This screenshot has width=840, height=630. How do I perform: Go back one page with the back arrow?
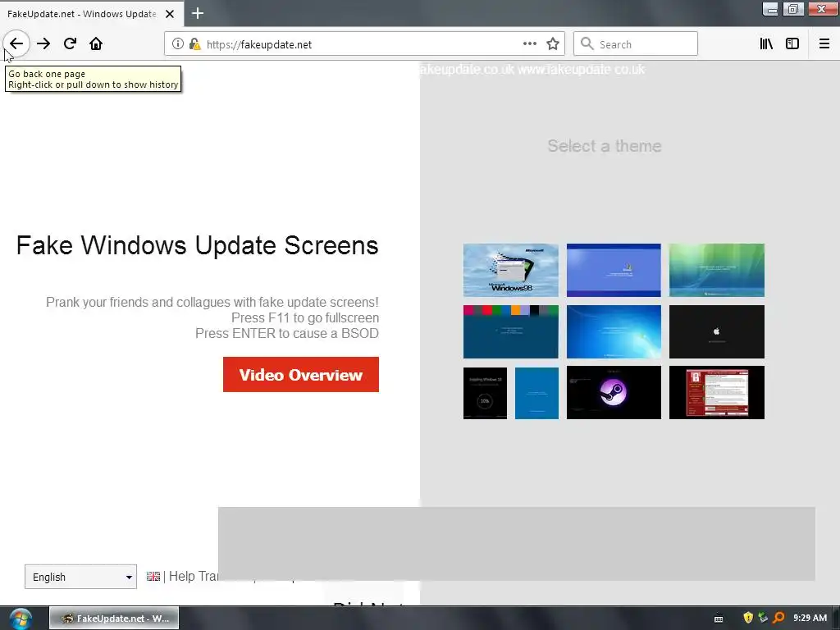[16, 44]
